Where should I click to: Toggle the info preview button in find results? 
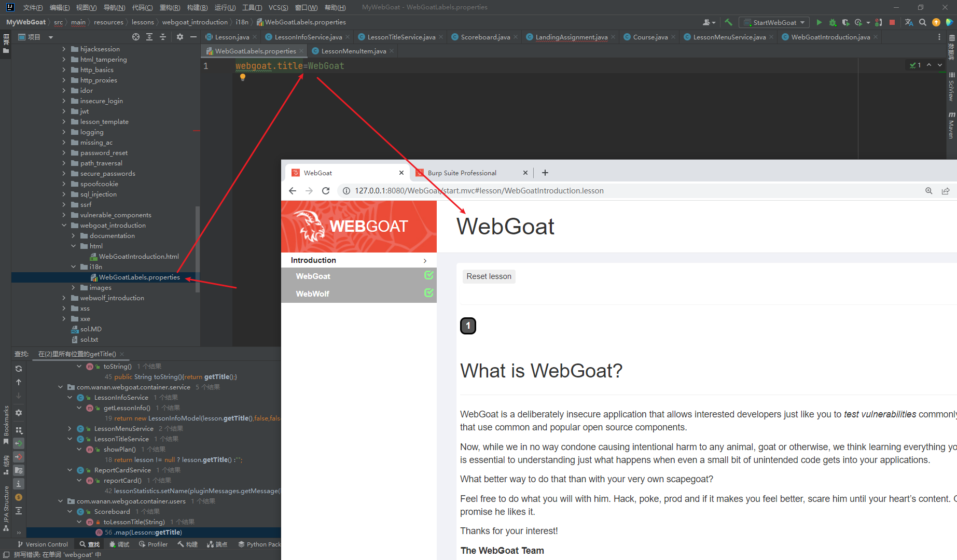(x=19, y=484)
